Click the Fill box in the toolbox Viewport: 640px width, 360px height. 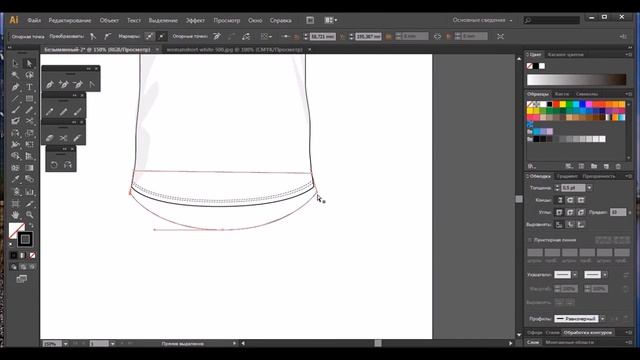click(17, 231)
